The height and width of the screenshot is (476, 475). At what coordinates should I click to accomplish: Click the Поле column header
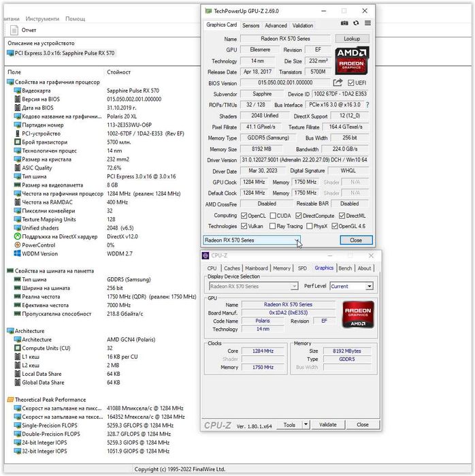(x=14, y=72)
